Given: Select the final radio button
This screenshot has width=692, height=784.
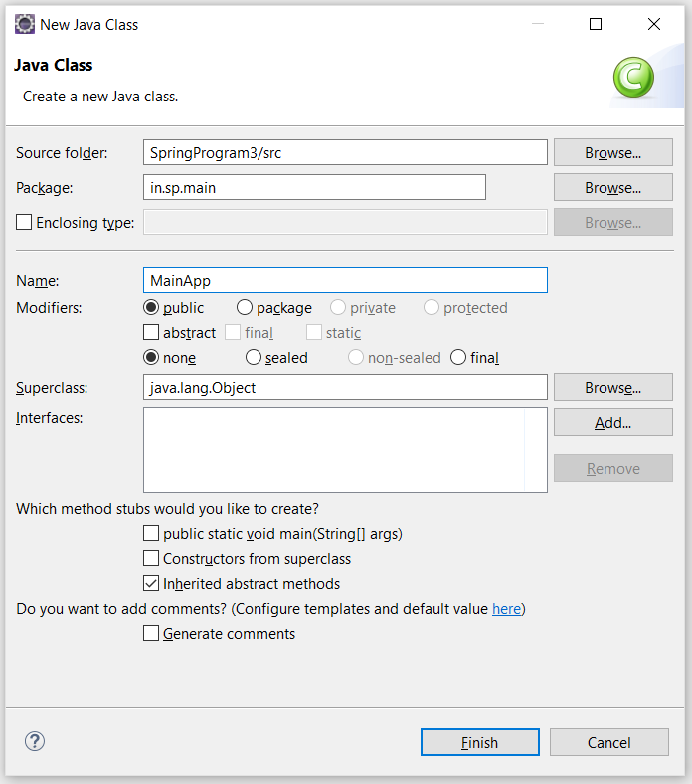Looking at the screenshot, I should [458, 357].
